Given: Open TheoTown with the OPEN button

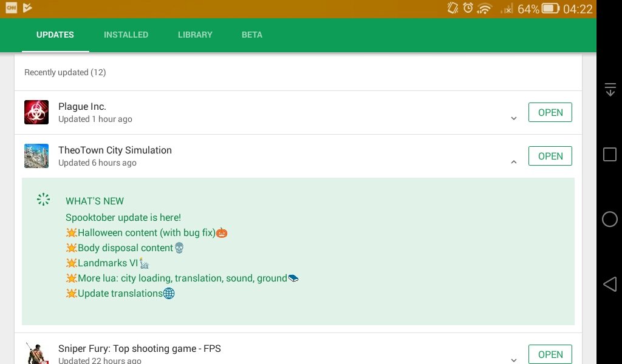Looking at the screenshot, I should [x=550, y=156].
